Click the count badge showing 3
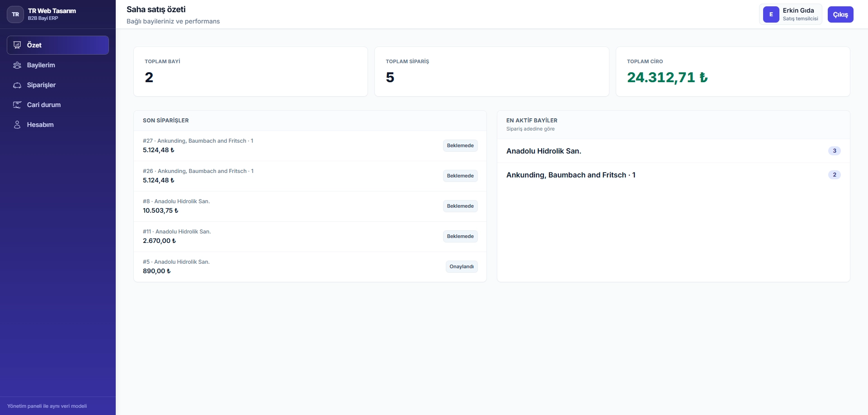Viewport: 868px width, 415px height. click(834, 151)
